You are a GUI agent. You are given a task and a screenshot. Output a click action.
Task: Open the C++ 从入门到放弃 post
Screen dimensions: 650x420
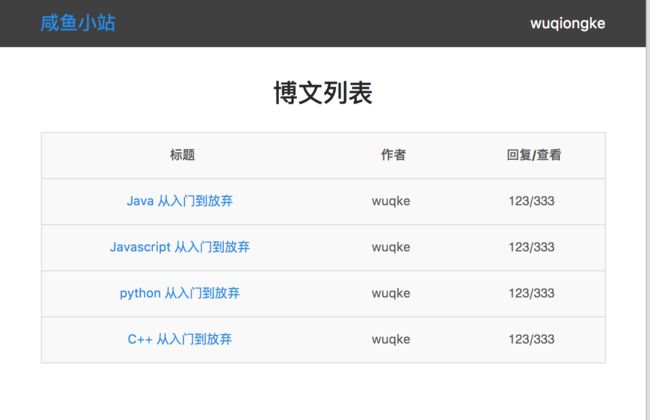pyautogui.click(x=180, y=339)
